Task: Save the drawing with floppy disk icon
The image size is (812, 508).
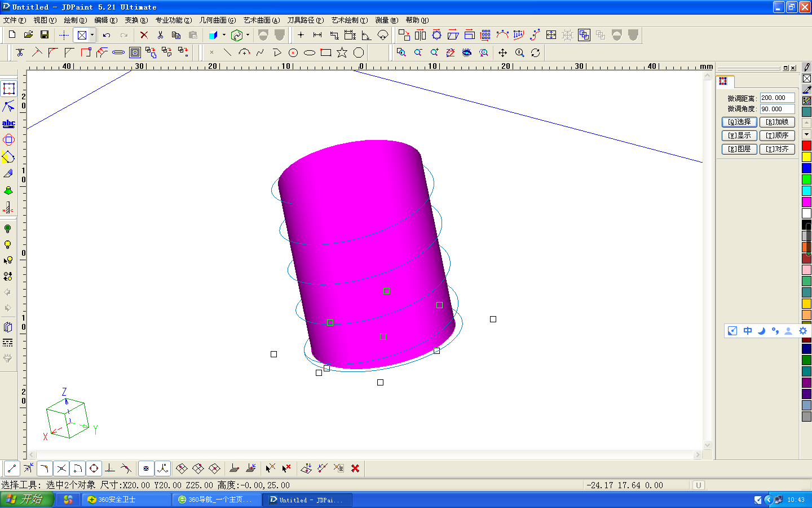Action: pos(45,35)
